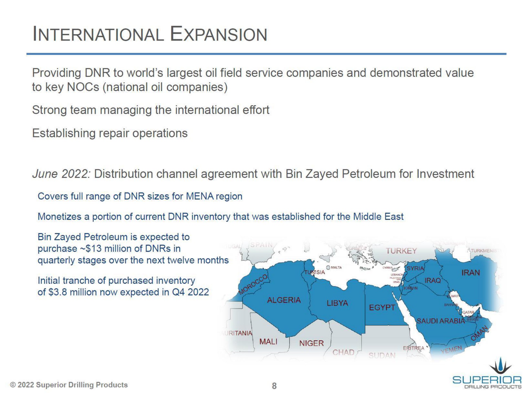The image size is (532, 399).
Task: Click the Superior Drilling Products logo
Action: pos(487,374)
